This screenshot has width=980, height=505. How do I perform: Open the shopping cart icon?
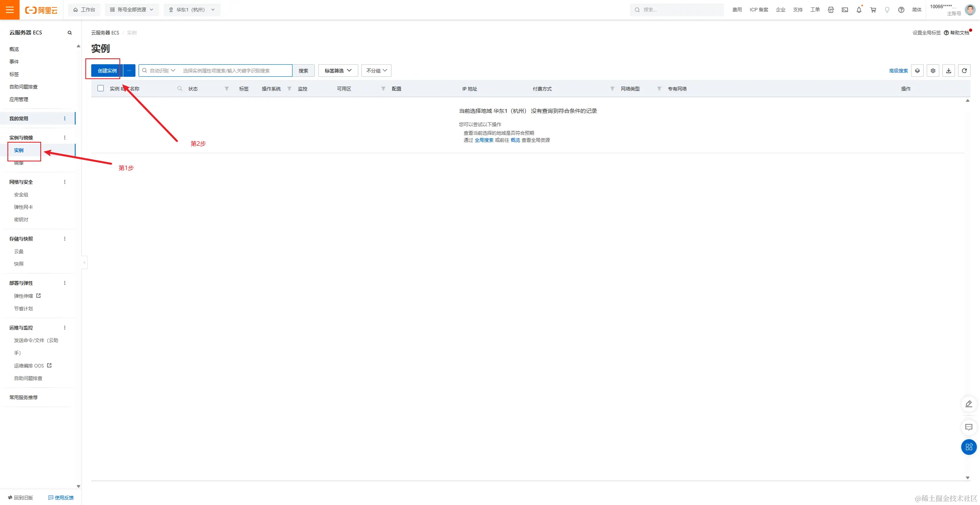pyautogui.click(x=873, y=10)
